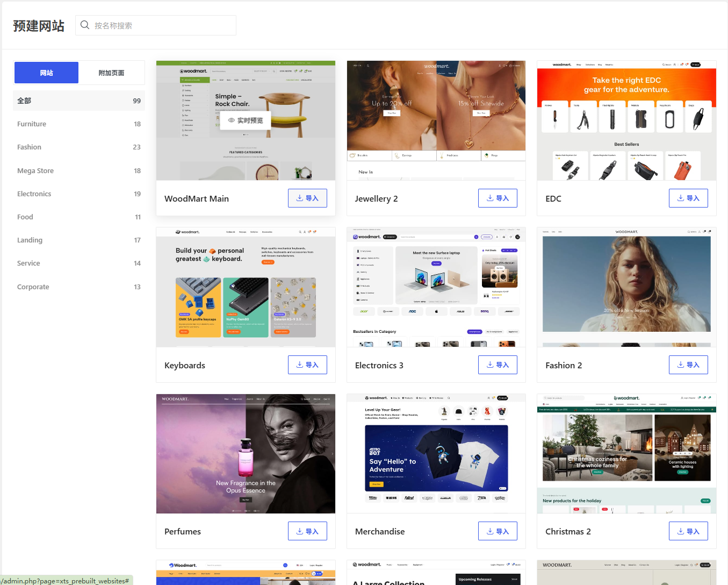The image size is (728, 585).
Task: Open the EDC preview thumbnail
Action: [x=626, y=120]
